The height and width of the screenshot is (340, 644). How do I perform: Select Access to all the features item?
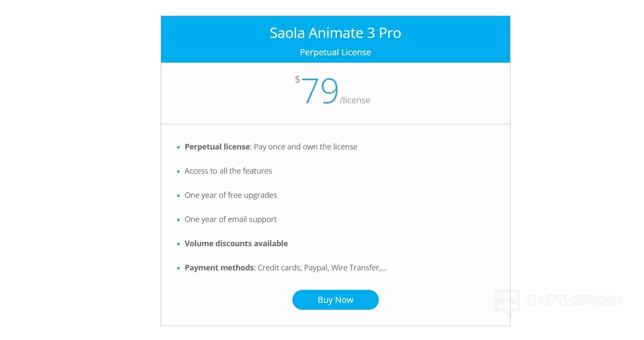tap(228, 171)
